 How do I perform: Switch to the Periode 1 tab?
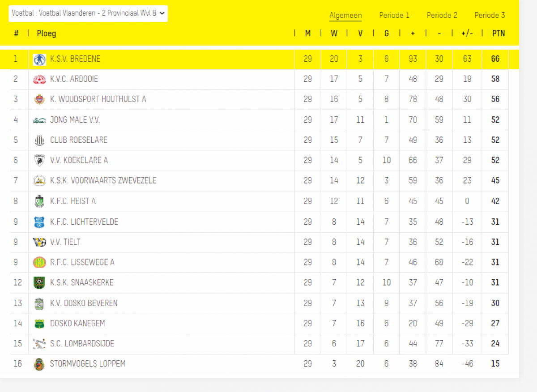(x=394, y=15)
